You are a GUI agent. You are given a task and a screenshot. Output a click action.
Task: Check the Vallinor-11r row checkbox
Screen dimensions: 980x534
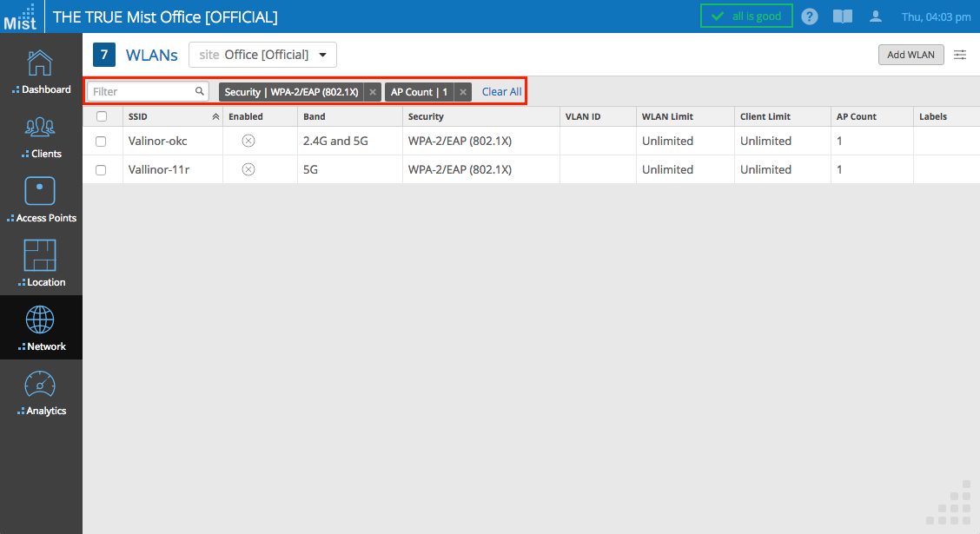pos(101,170)
